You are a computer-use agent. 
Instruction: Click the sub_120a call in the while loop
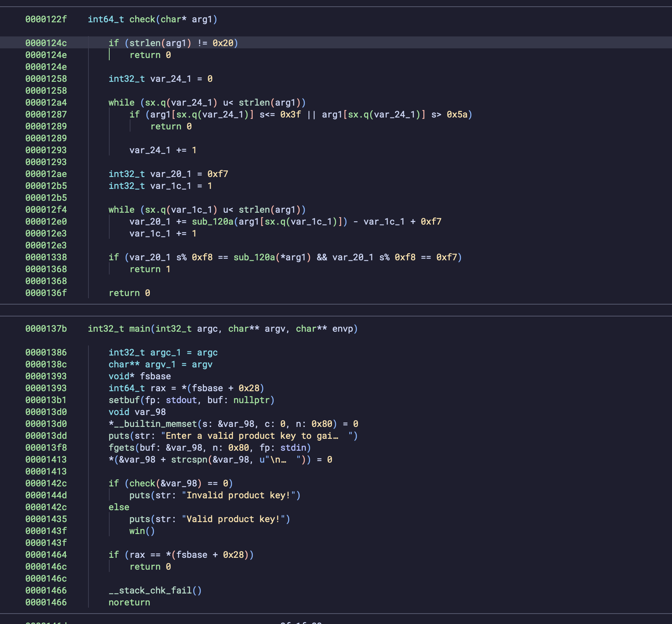tap(212, 222)
